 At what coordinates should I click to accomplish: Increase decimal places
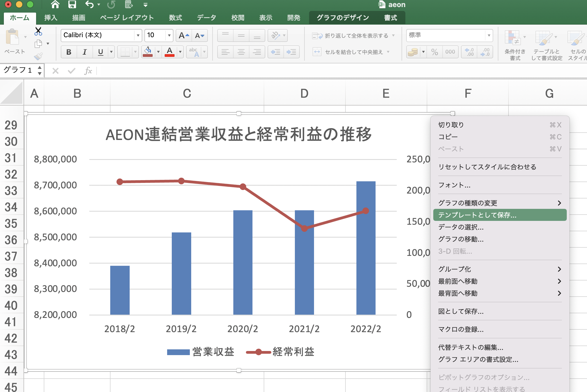[x=469, y=52]
